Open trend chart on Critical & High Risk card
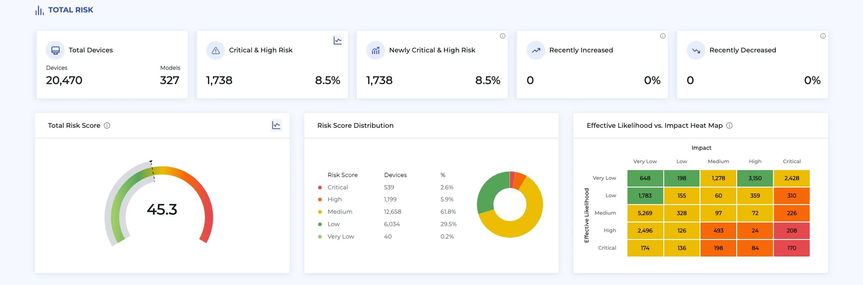868x285 pixels. (x=337, y=41)
